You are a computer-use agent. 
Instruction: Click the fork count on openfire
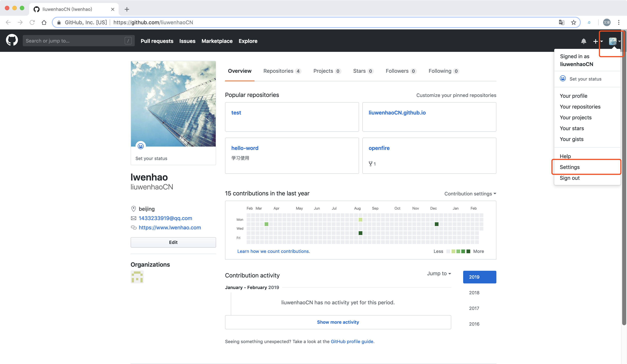click(x=372, y=164)
